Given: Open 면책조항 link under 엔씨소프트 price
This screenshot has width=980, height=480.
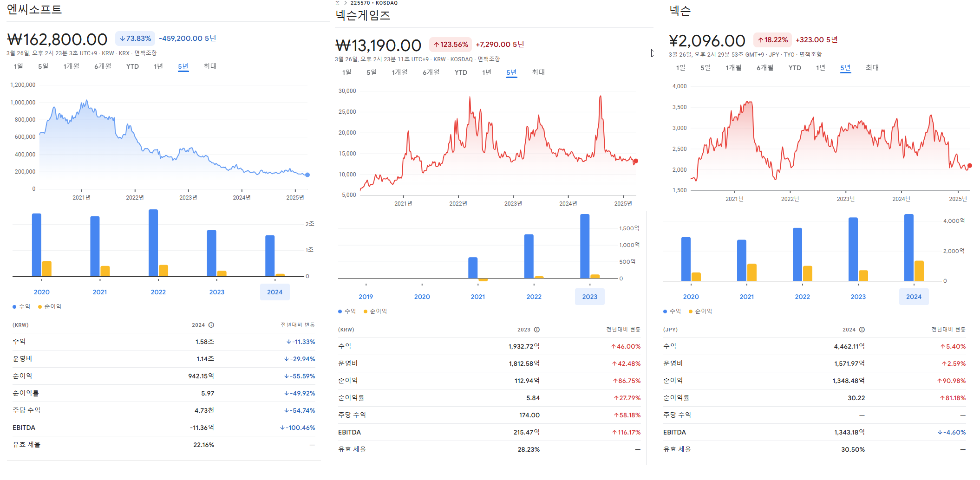Looking at the screenshot, I should [145, 53].
